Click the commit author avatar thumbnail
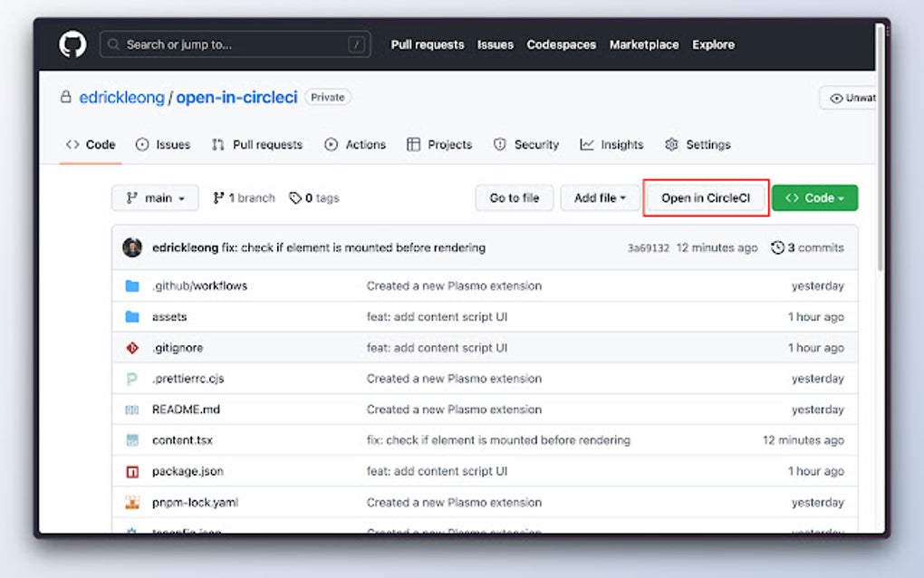 coord(132,246)
